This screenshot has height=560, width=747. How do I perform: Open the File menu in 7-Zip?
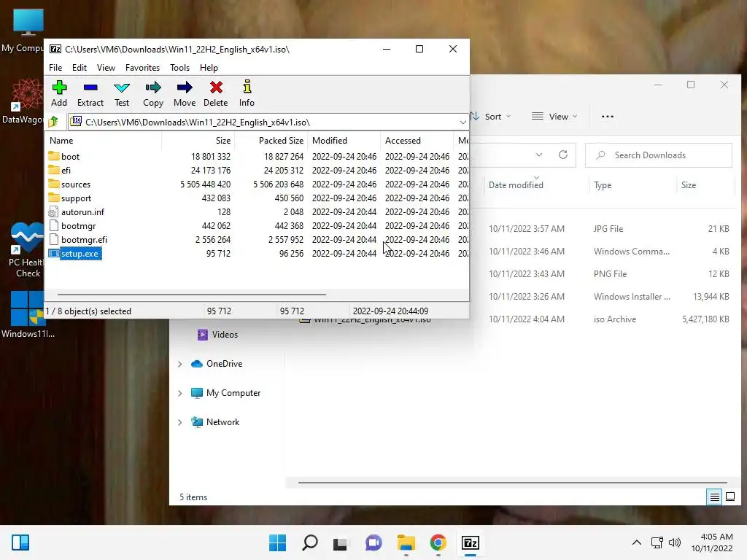(55, 68)
